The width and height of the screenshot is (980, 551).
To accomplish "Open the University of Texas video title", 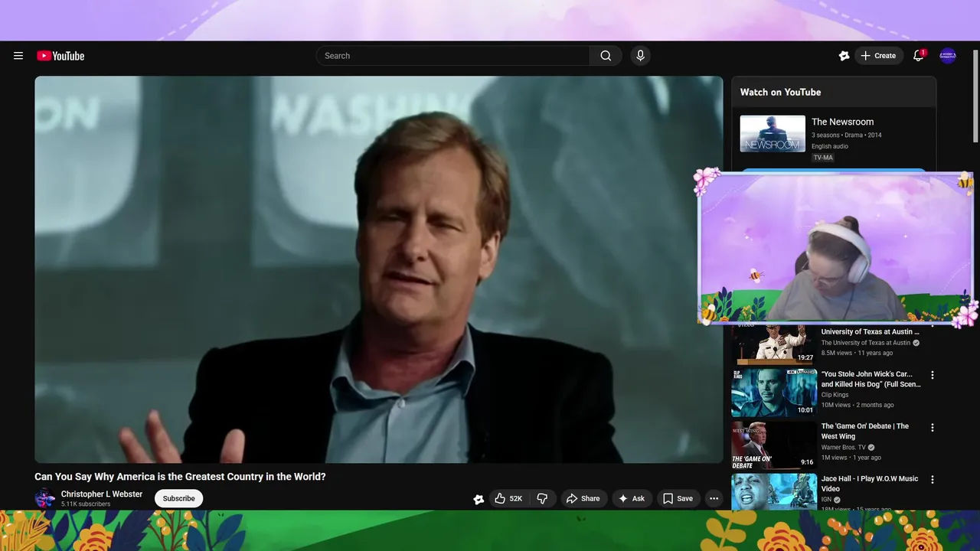I will coord(871,331).
